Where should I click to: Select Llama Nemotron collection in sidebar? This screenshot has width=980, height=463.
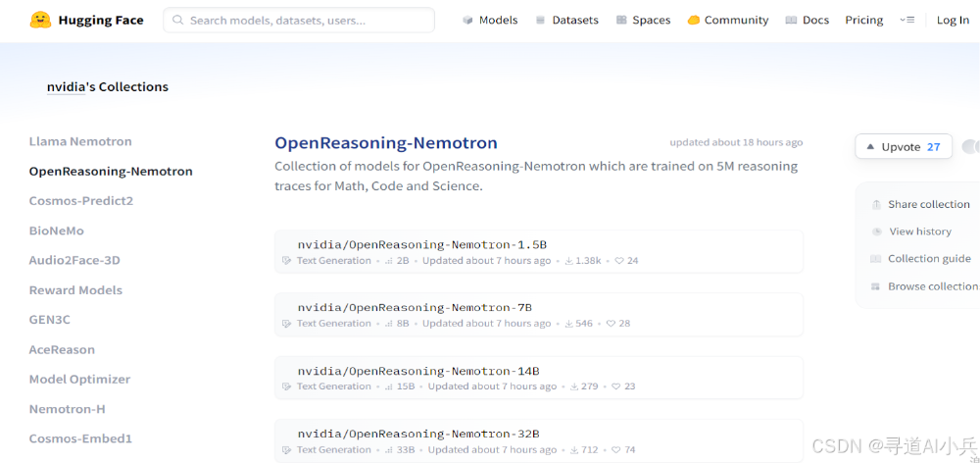(x=80, y=141)
